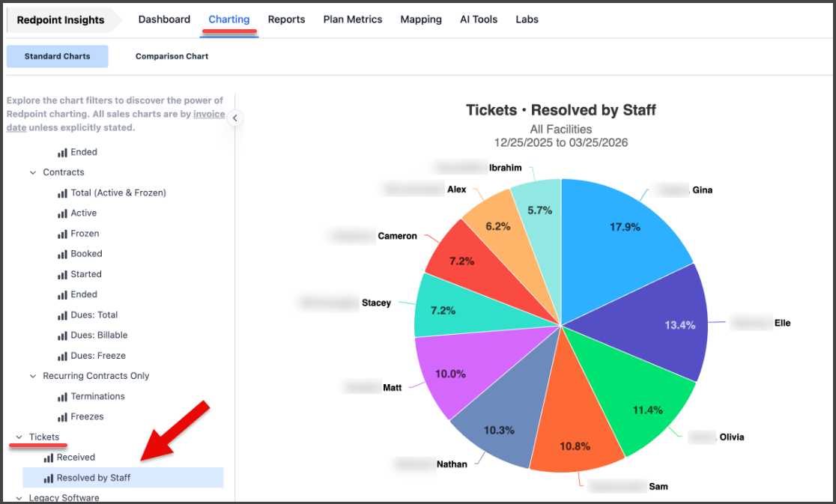836x504 pixels.
Task: Follow the invoice date link
Action: [x=209, y=115]
